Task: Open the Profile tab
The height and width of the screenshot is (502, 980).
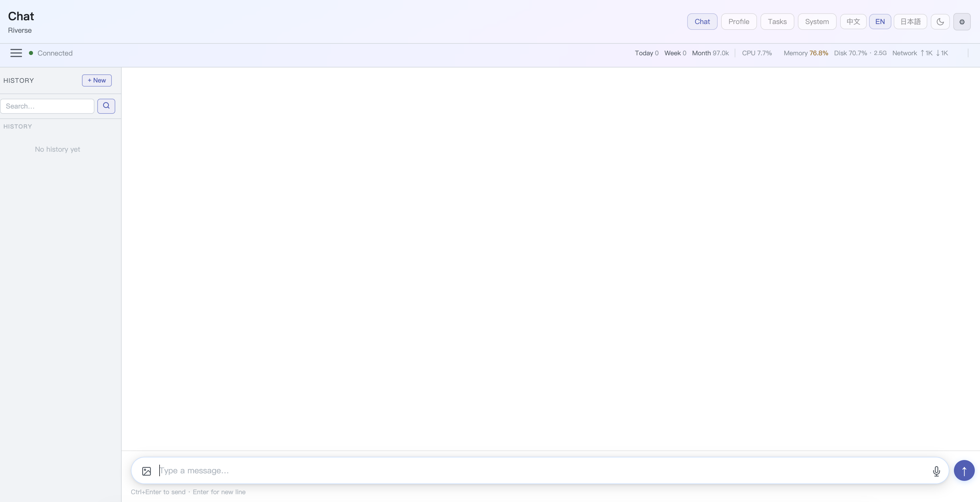Action: [x=738, y=22]
